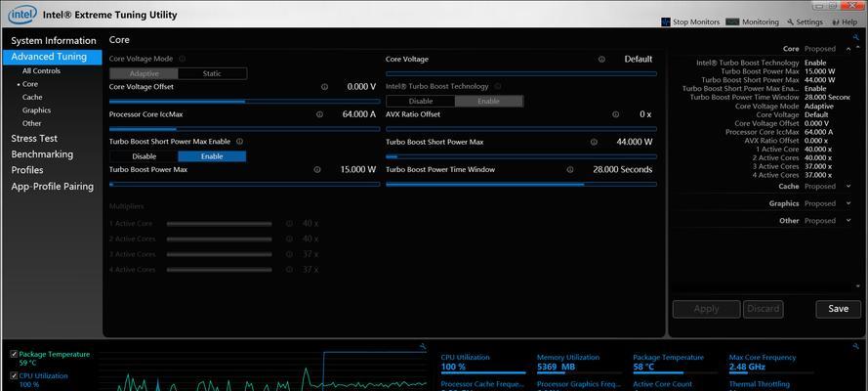Show info for 2 Active Cores multiplier
868x391 pixels.
coord(289,239)
